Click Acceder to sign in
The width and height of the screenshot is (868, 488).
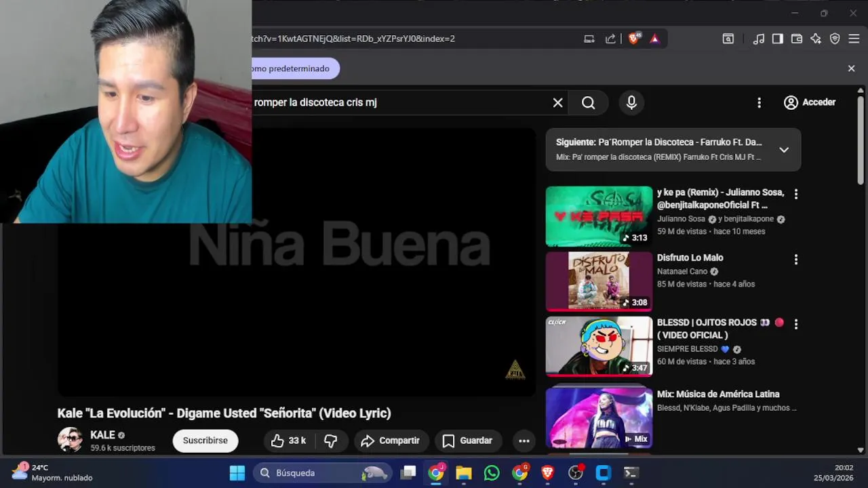[x=810, y=102]
